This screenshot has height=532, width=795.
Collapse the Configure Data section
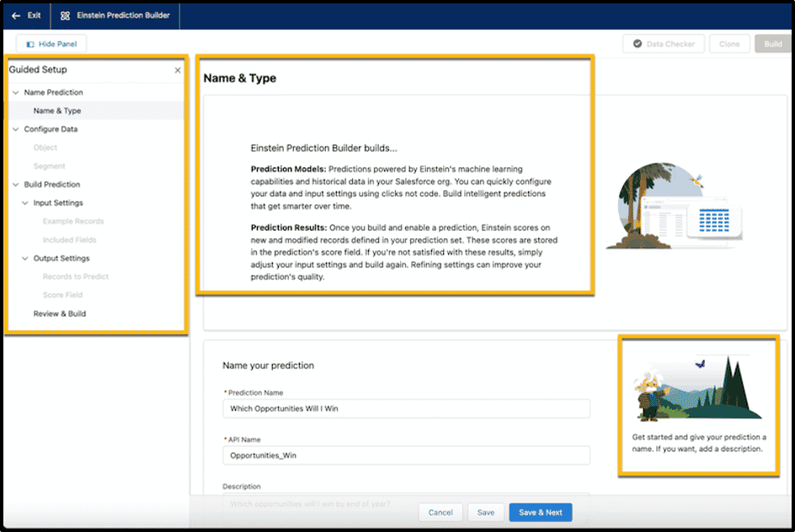(15, 130)
